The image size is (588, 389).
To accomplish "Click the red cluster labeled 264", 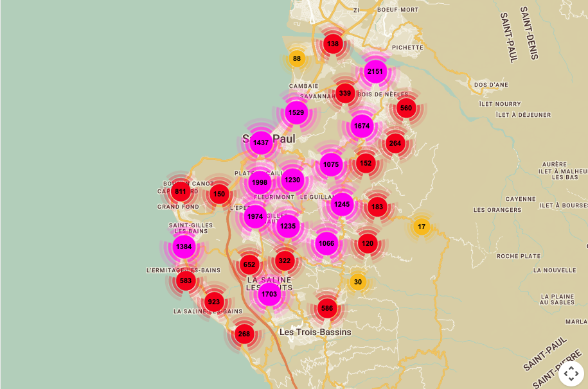I will click(x=395, y=144).
